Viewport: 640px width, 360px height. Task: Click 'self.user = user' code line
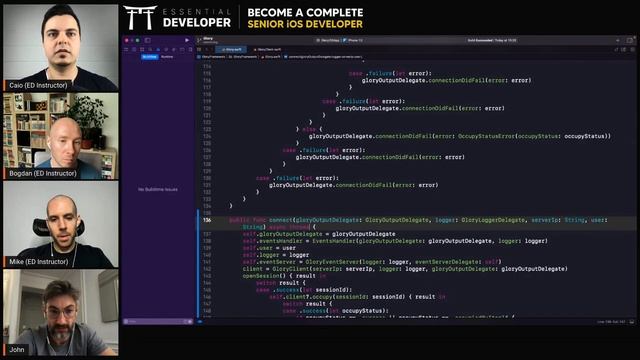[269, 248]
